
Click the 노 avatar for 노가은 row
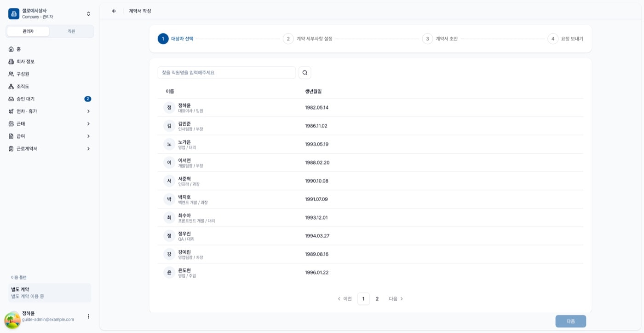(x=169, y=144)
